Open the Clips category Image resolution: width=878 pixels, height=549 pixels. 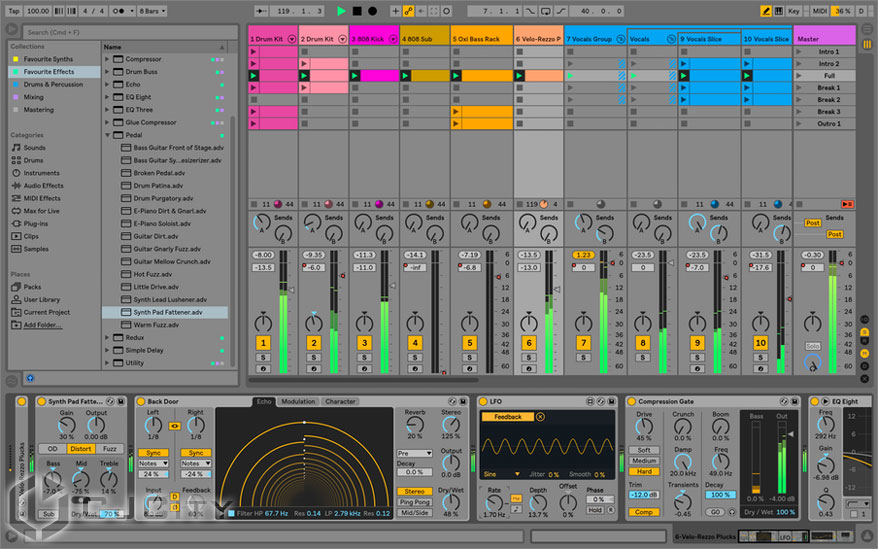(x=31, y=236)
